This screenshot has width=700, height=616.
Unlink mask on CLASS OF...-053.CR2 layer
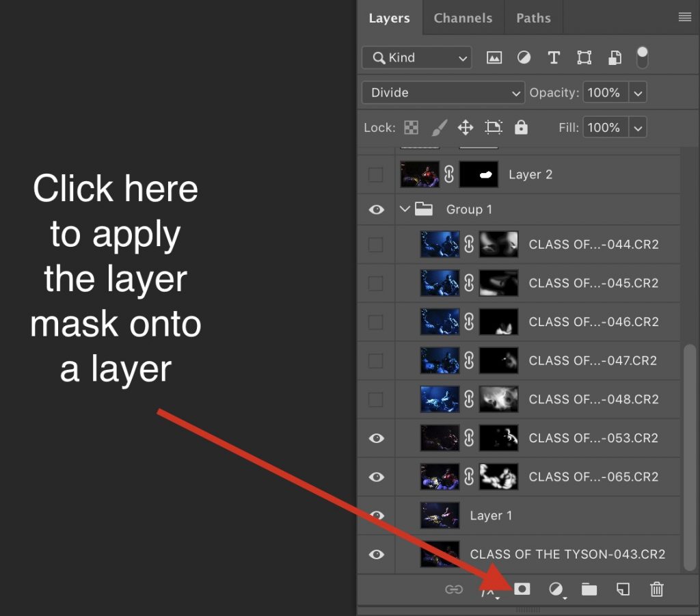point(469,438)
